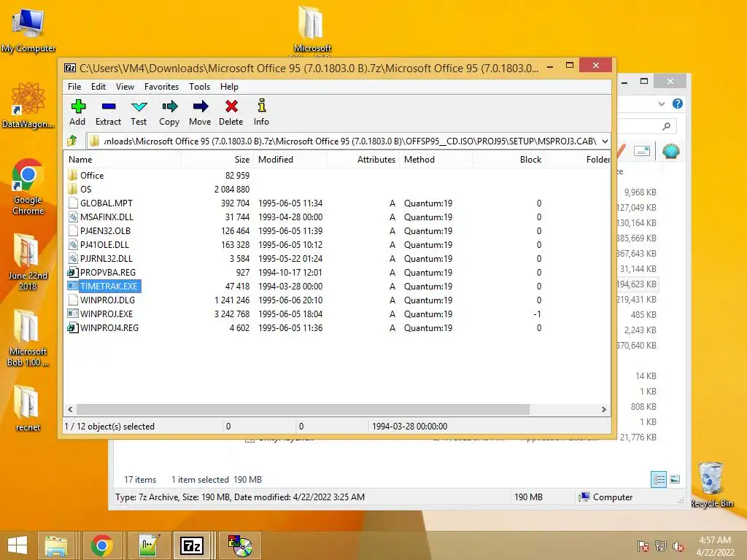Open the Recycle Bin on the desktop
747x560 pixels.
point(711,484)
